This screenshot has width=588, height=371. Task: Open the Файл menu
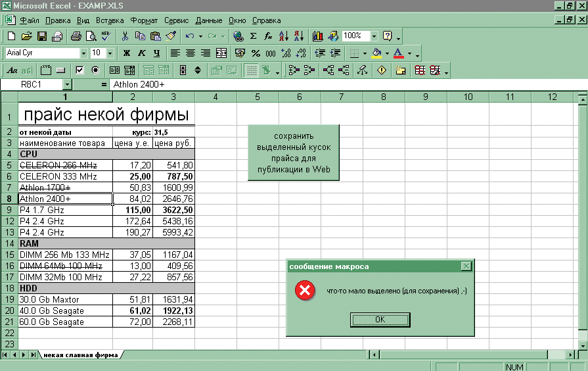[x=30, y=20]
